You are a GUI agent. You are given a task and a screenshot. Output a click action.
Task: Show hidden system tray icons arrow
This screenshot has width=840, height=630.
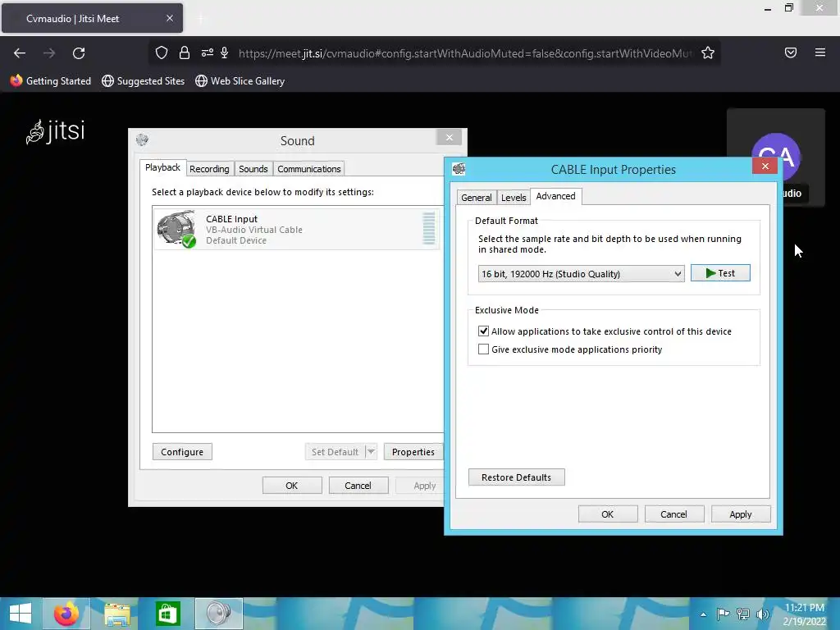click(x=703, y=614)
